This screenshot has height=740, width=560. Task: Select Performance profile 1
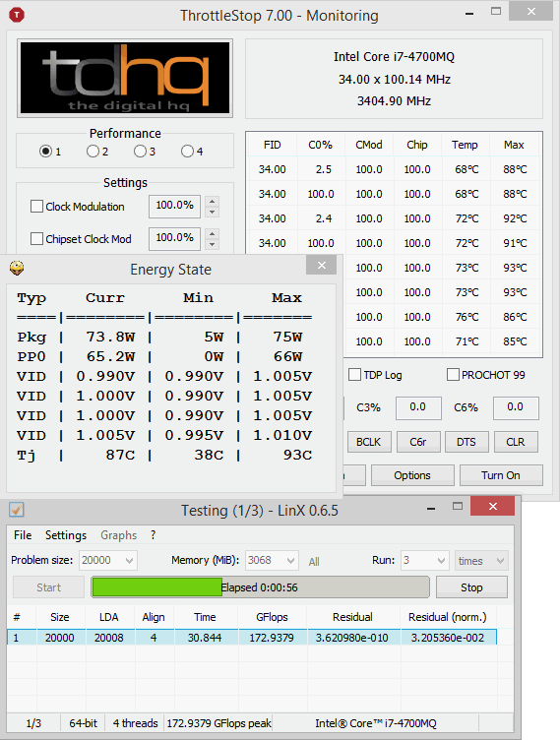click(46, 151)
